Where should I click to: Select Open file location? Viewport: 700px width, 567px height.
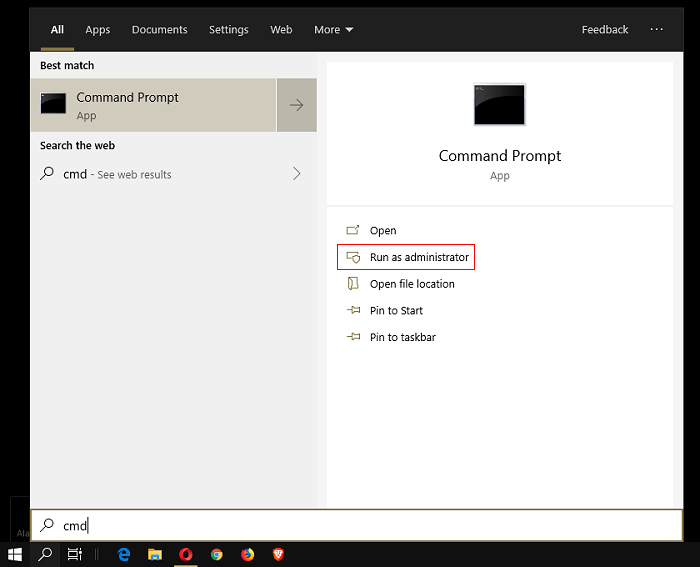click(x=411, y=284)
